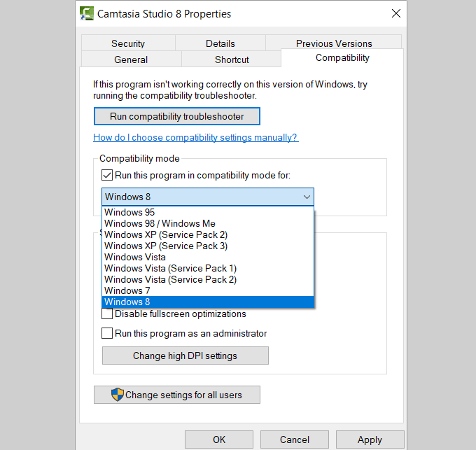
Task: Open the Shortcut tab
Action: (232, 59)
